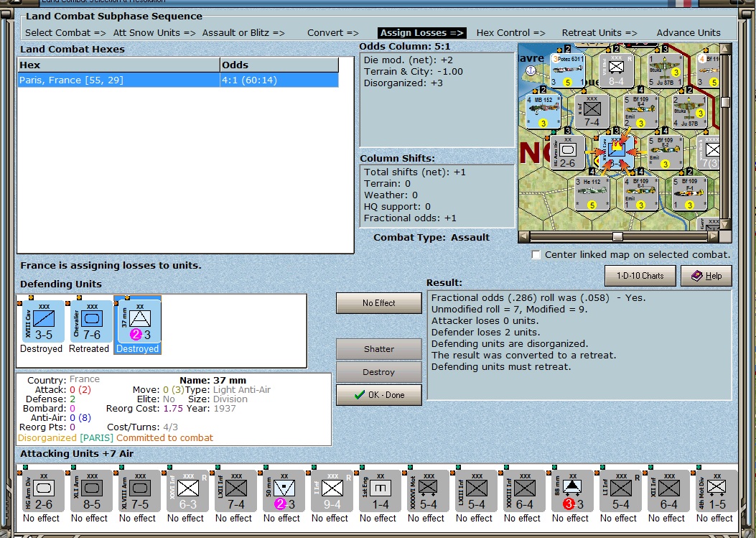Open the 1-D-10 Charts
The height and width of the screenshot is (538, 756).
(x=640, y=276)
